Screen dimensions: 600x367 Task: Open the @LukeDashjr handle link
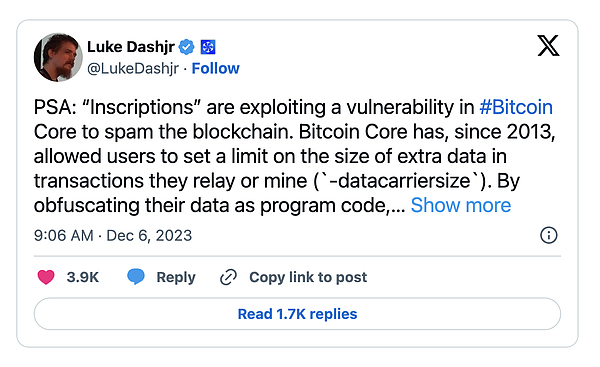tap(133, 69)
